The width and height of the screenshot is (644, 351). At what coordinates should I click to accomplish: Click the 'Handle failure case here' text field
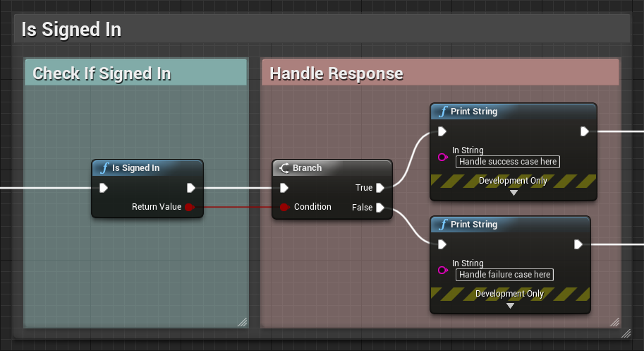pyautogui.click(x=504, y=275)
